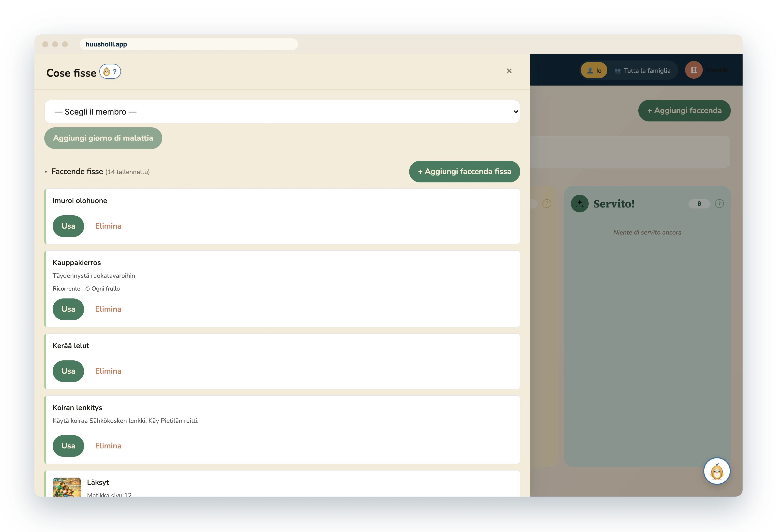
Task: Click Aggiungi faccenda fissa button
Action: tap(464, 172)
